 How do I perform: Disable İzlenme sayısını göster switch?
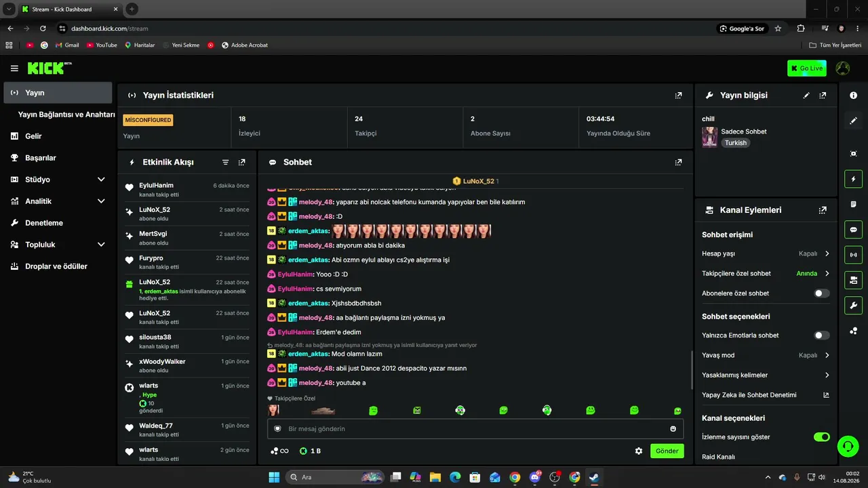(821, 437)
